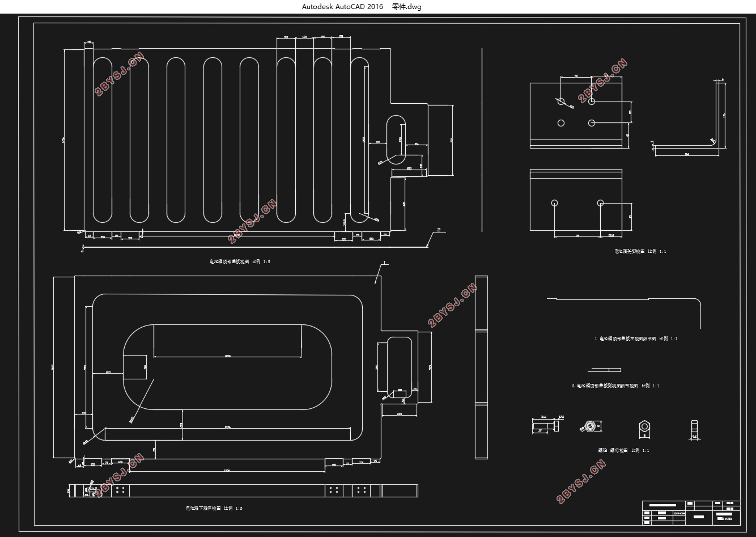The image size is (756, 537).
Task: Select the caption '螺栓 螺母视图 比例 1:1'
Action: pos(624,450)
